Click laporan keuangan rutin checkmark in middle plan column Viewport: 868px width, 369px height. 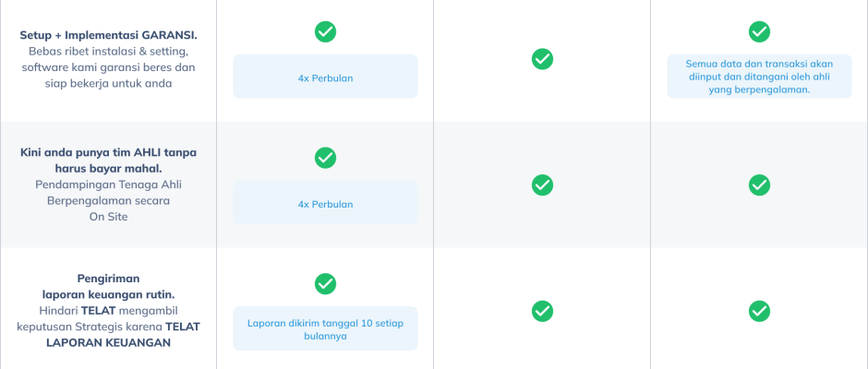542,311
